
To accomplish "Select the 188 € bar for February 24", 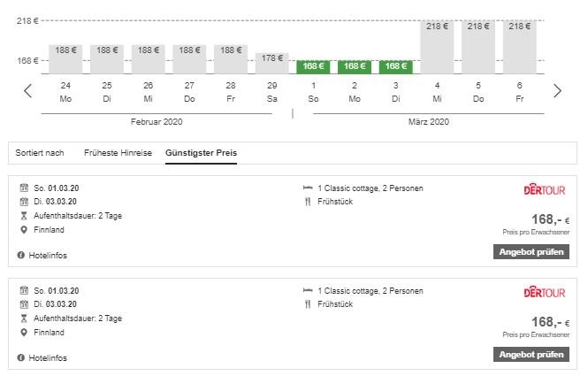I will pos(65,59).
